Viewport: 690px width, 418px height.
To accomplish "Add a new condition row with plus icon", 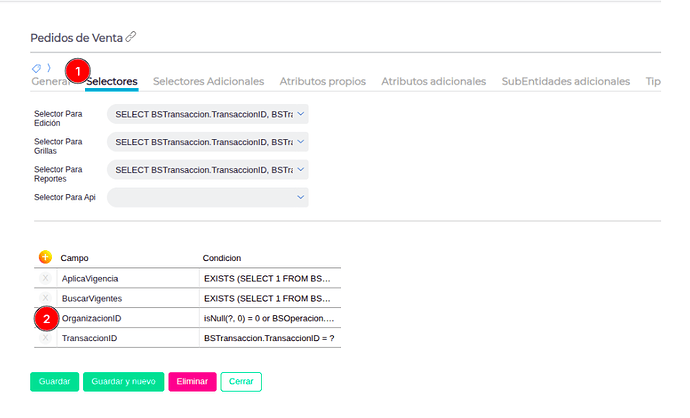I will coord(45,257).
